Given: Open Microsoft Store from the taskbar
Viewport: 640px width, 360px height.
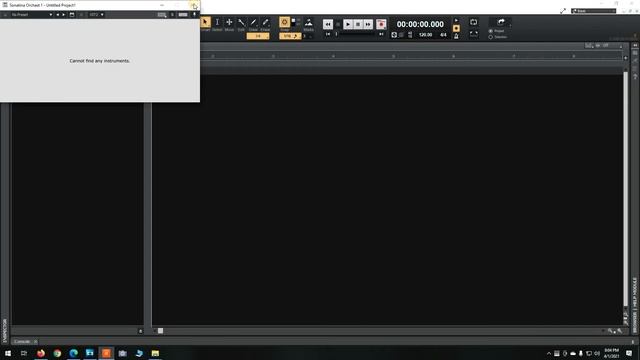Looking at the screenshot, I should click(90, 353).
